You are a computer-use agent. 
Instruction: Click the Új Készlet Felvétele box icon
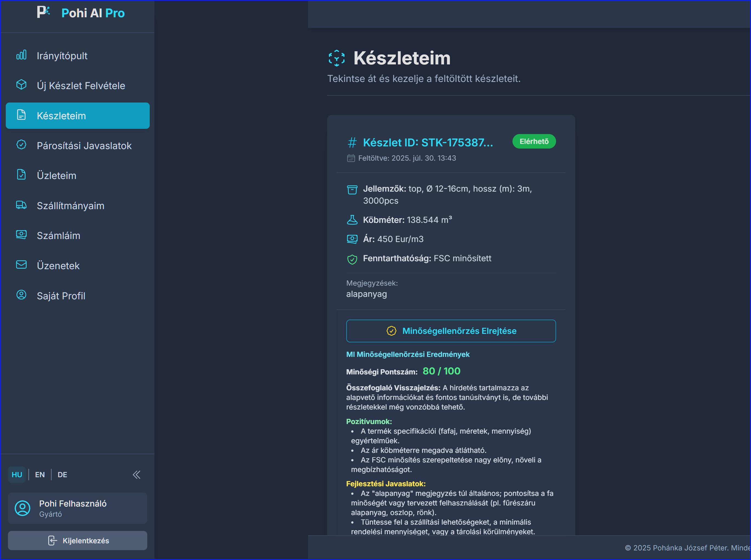pyautogui.click(x=21, y=85)
